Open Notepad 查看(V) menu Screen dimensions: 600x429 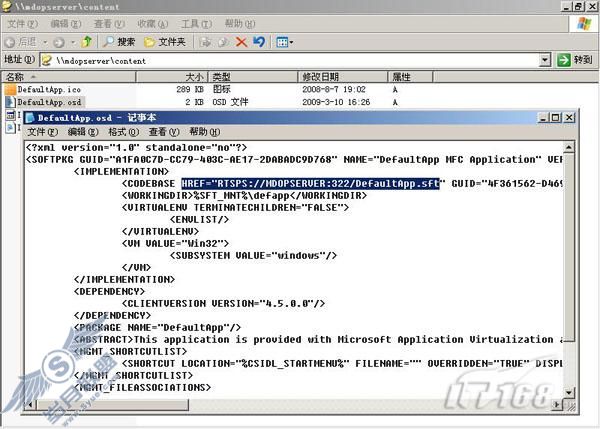(x=164, y=132)
